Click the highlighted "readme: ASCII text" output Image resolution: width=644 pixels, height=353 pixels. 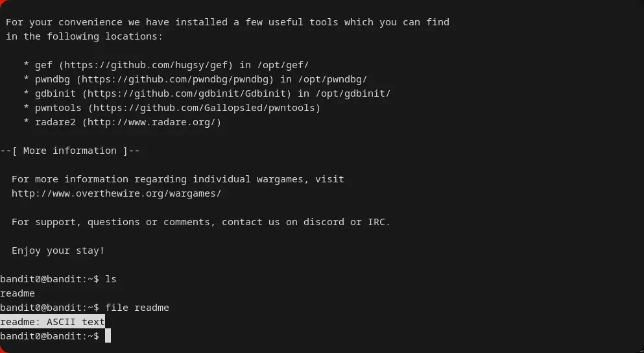click(53, 322)
